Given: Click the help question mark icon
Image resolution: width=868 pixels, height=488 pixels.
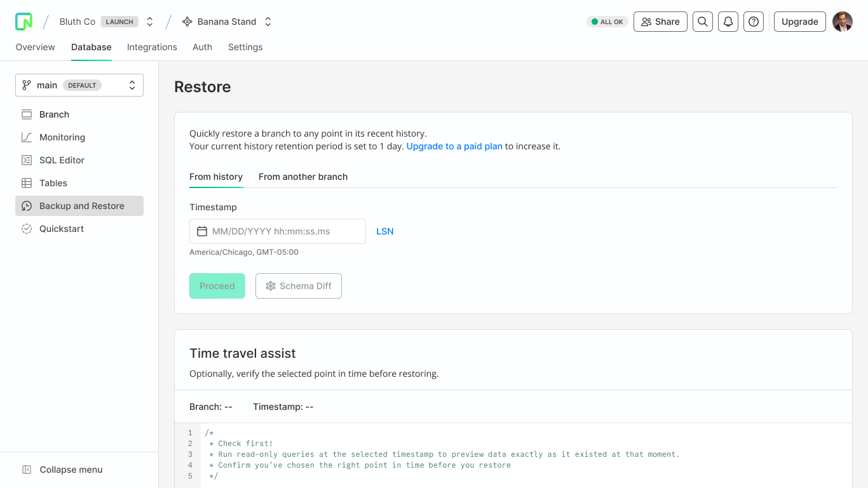Looking at the screenshot, I should click(x=753, y=22).
